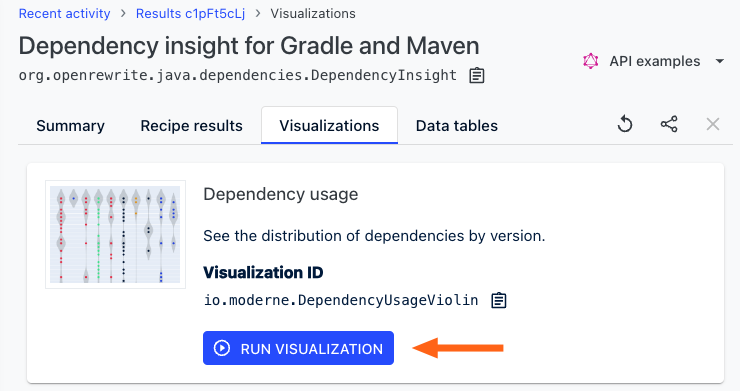Image resolution: width=740 pixels, height=391 pixels.
Task: Click the 'See the distribution of dependencies' description
Action: click(374, 236)
